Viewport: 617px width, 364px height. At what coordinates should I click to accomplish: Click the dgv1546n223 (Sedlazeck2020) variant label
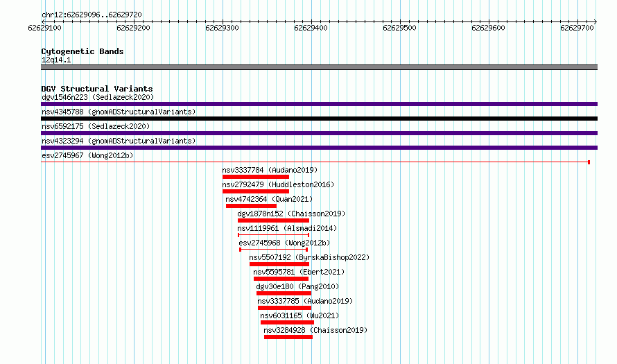(98, 97)
